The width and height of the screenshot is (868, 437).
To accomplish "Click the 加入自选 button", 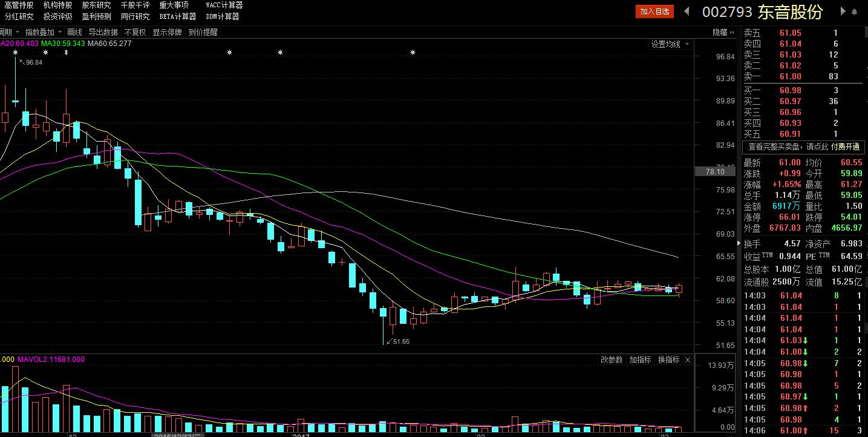I will point(654,11).
